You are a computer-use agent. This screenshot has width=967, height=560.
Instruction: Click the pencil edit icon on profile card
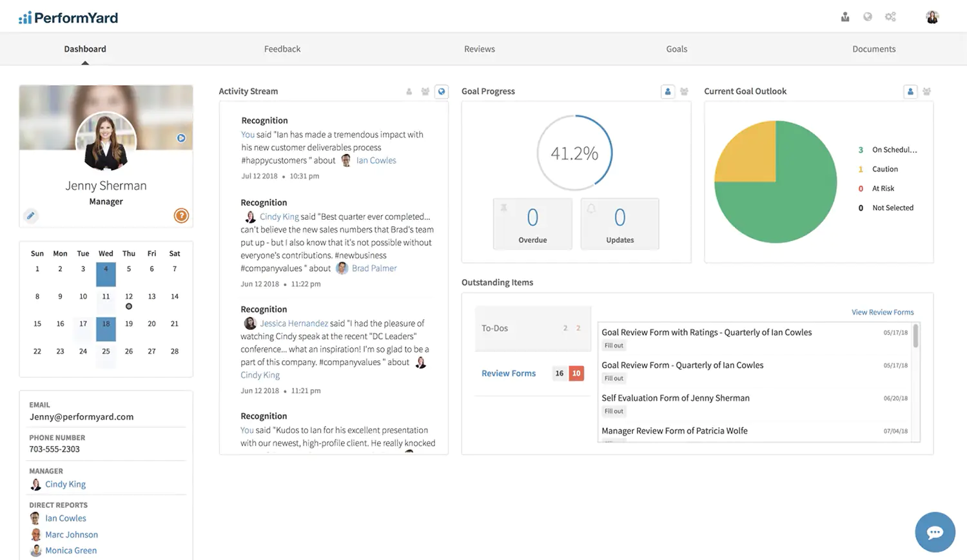click(x=30, y=216)
